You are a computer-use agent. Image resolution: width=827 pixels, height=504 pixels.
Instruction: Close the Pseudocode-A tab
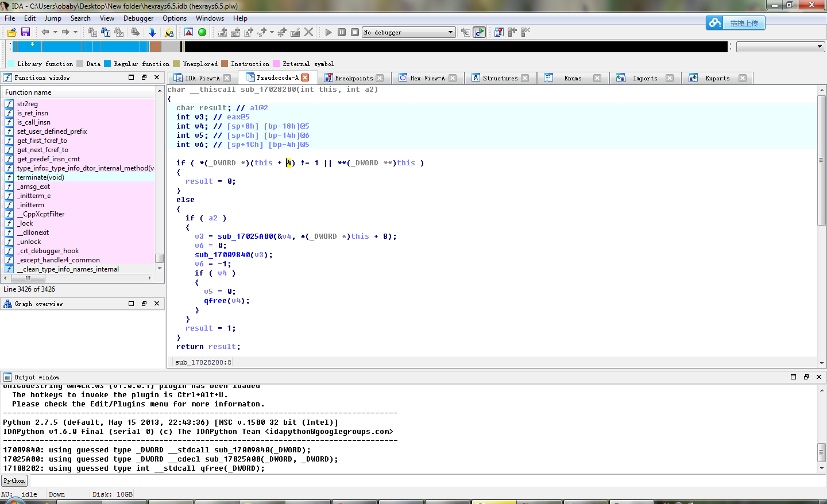tap(305, 77)
